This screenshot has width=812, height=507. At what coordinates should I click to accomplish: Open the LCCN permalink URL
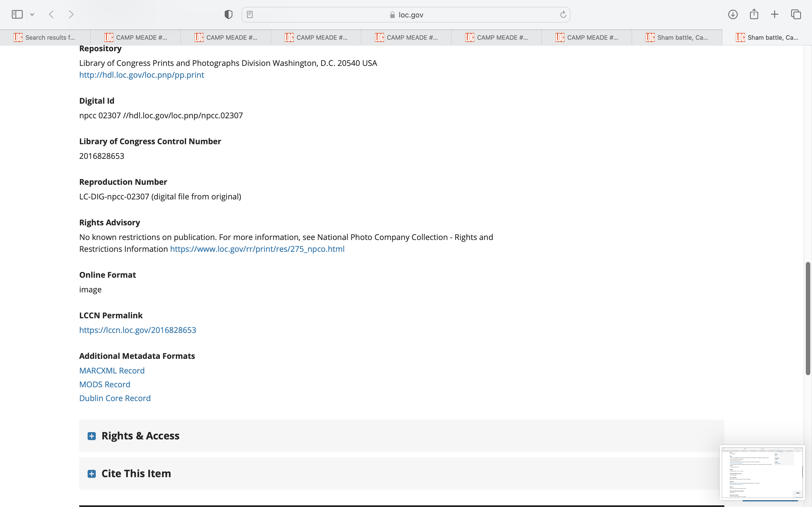tap(138, 330)
